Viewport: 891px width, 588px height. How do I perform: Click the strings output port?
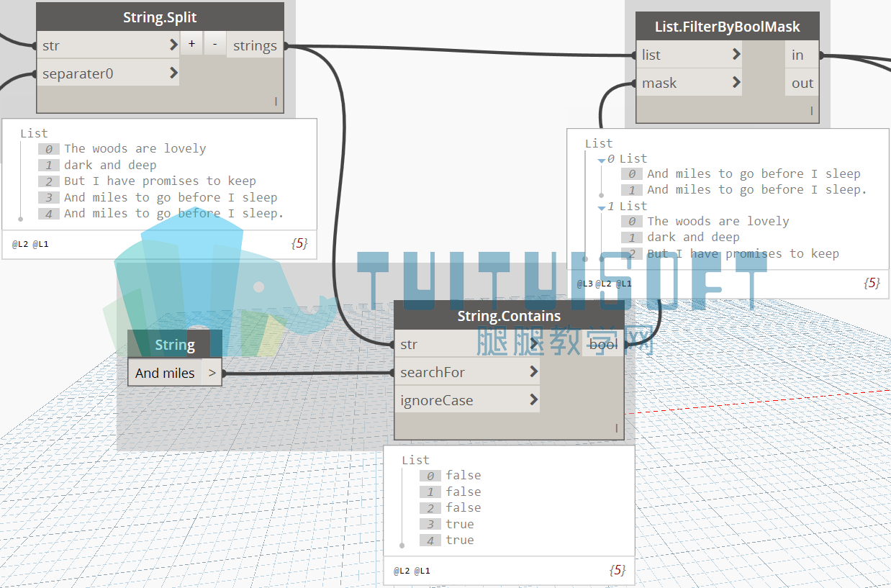tap(255, 45)
